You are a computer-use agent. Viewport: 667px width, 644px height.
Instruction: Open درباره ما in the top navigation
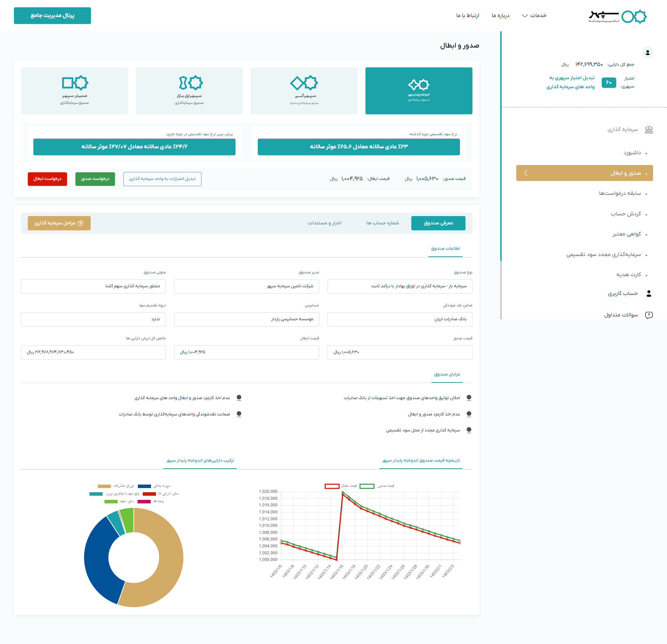click(x=500, y=16)
